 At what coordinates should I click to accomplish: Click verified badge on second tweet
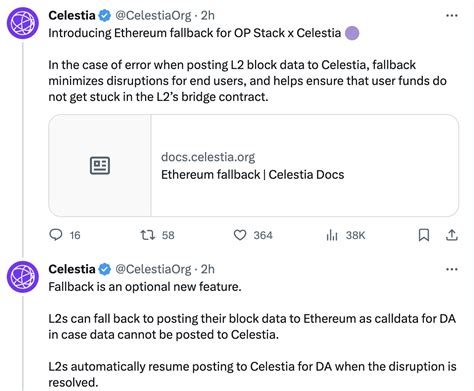(105, 269)
